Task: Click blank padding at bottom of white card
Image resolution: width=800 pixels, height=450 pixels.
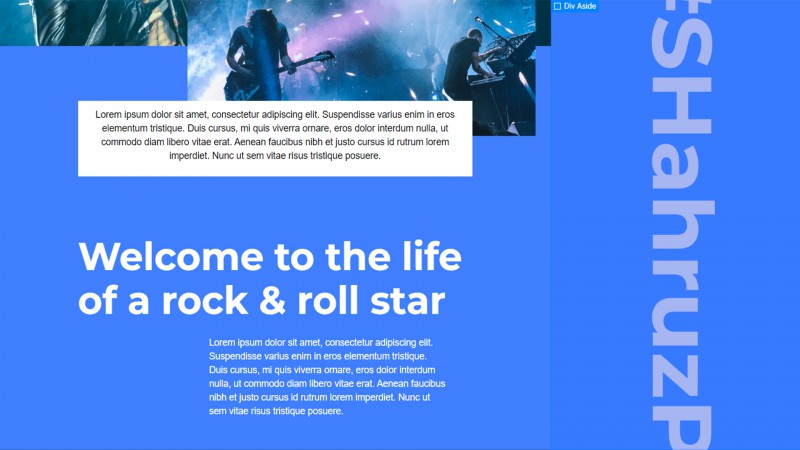Action: coord(275,169)
